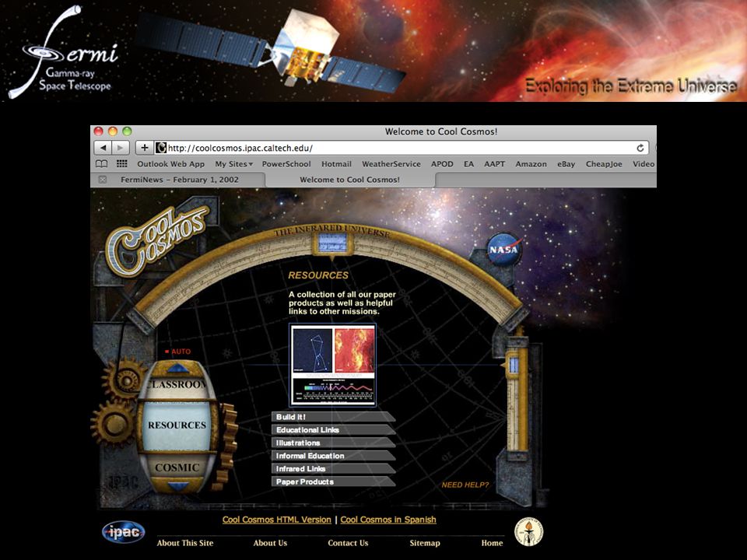
Task: Open the EA bookmark
Action: pyautogui.click(x=468, y=164)
